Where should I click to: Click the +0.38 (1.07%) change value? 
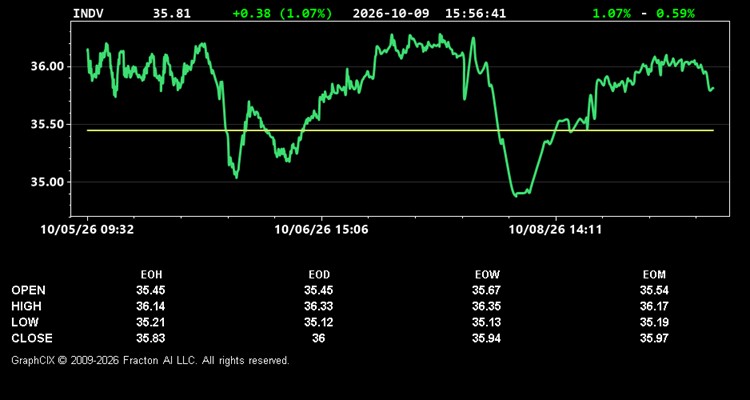(x=282, y=13)
